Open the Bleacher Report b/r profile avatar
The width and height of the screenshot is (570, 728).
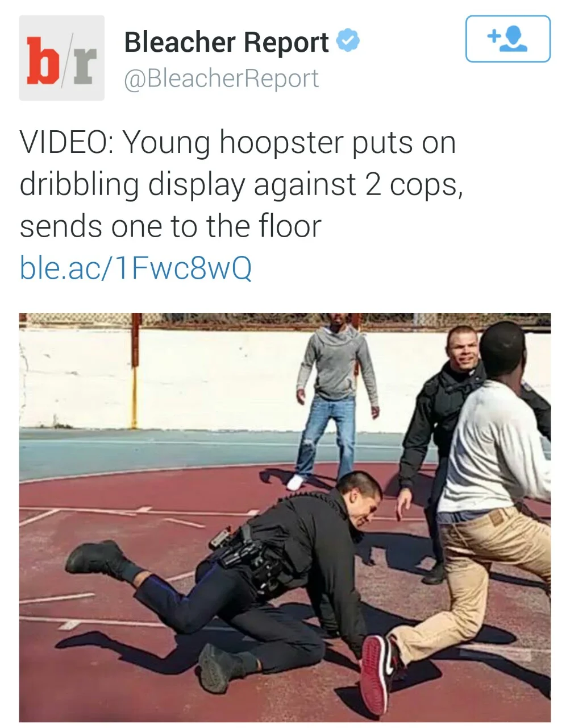(x=62, y=58)
